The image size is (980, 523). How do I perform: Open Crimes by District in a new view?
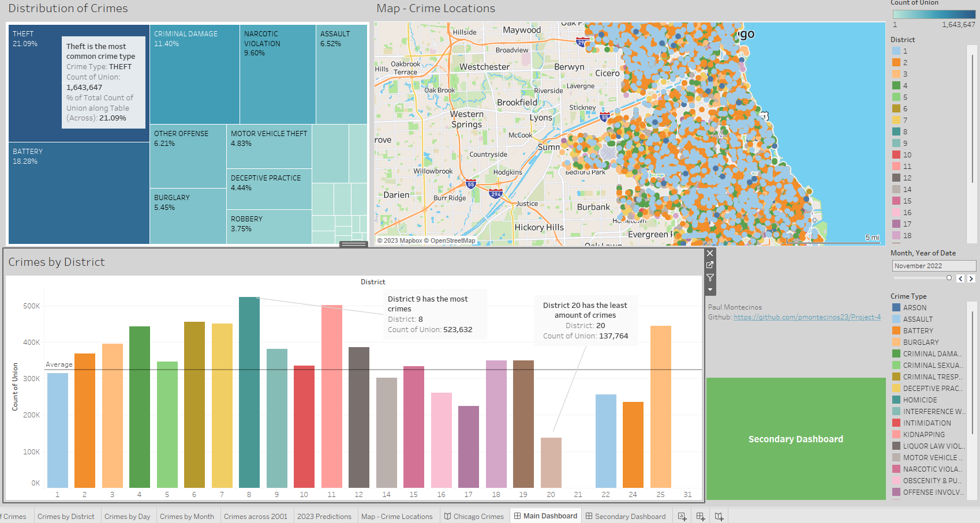pyautogui.click(x=710, y=265)
